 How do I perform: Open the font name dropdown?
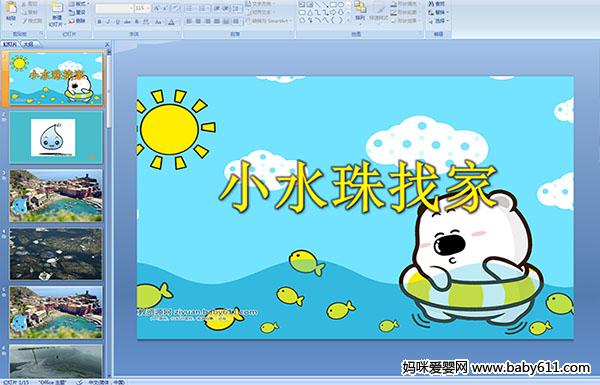point(114,8)
